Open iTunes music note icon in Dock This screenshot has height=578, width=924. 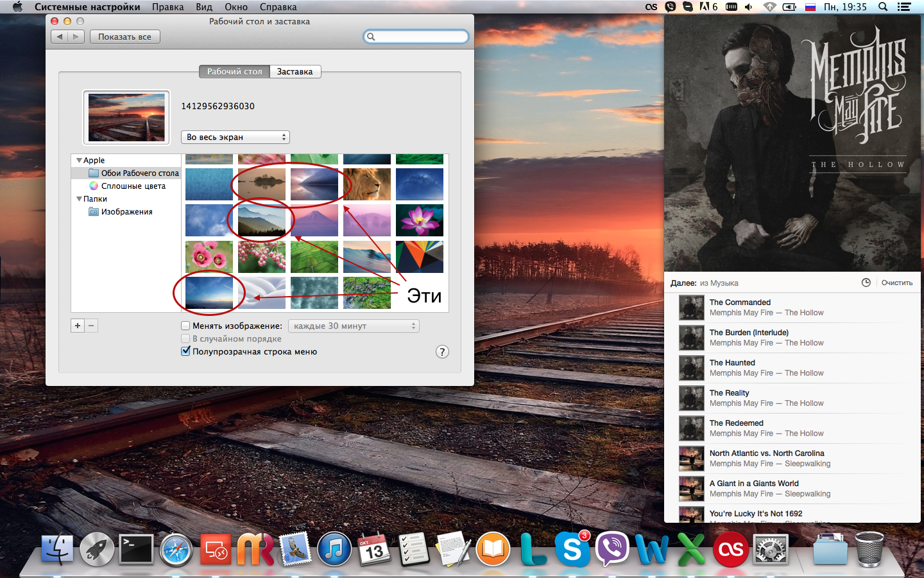(x=334, y=550)
